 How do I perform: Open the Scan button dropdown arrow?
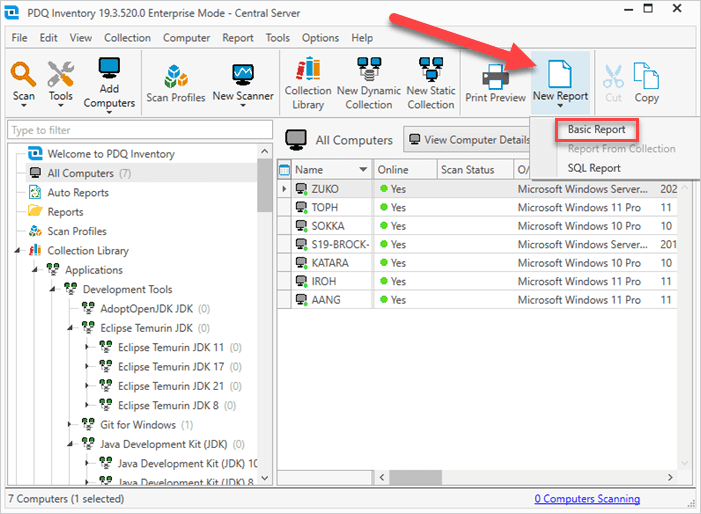(23, 106)
